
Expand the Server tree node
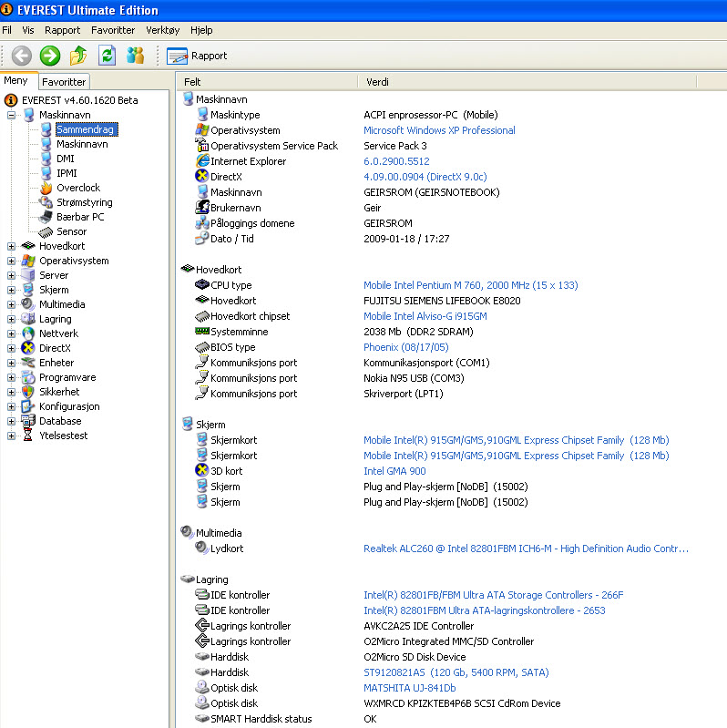(x=12, y=276)
